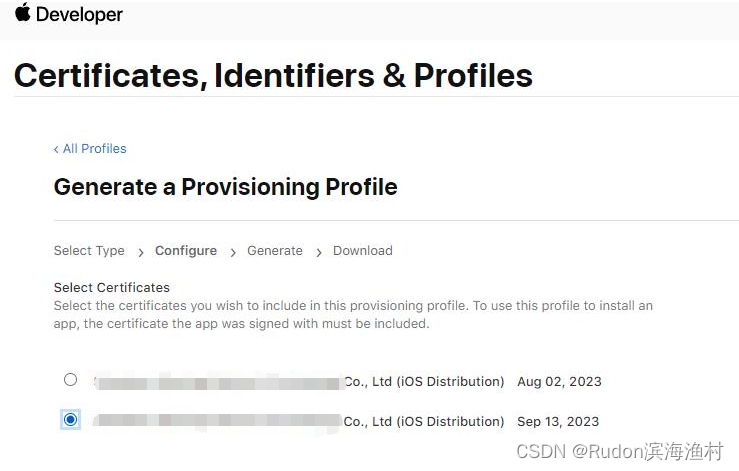This screenshot has width=739, height=471.
Task: Jump to the Generate step
Action: click(275, 251)
